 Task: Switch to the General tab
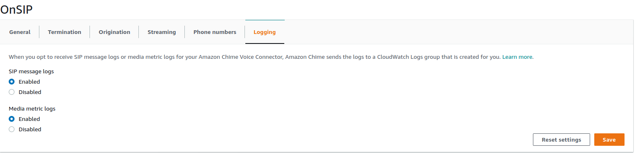click(20, 32)
